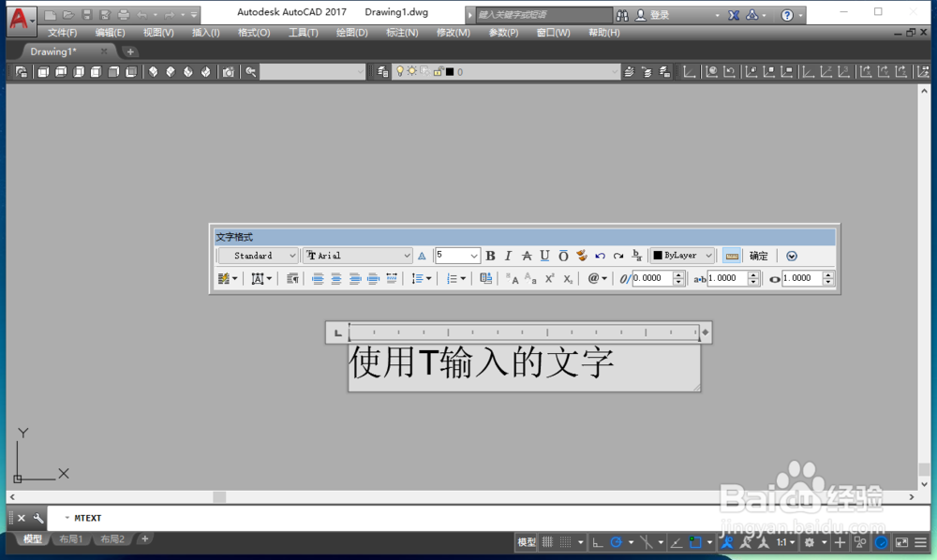
Task: Click the insert field icon
Action: [485, 278]
